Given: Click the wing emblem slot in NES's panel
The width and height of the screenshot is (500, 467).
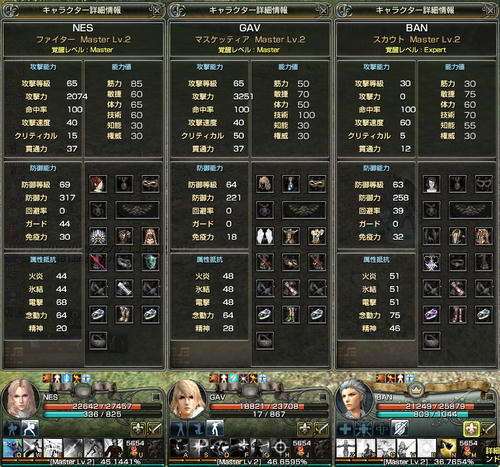Looking at the screenshot, I should 137,210.
